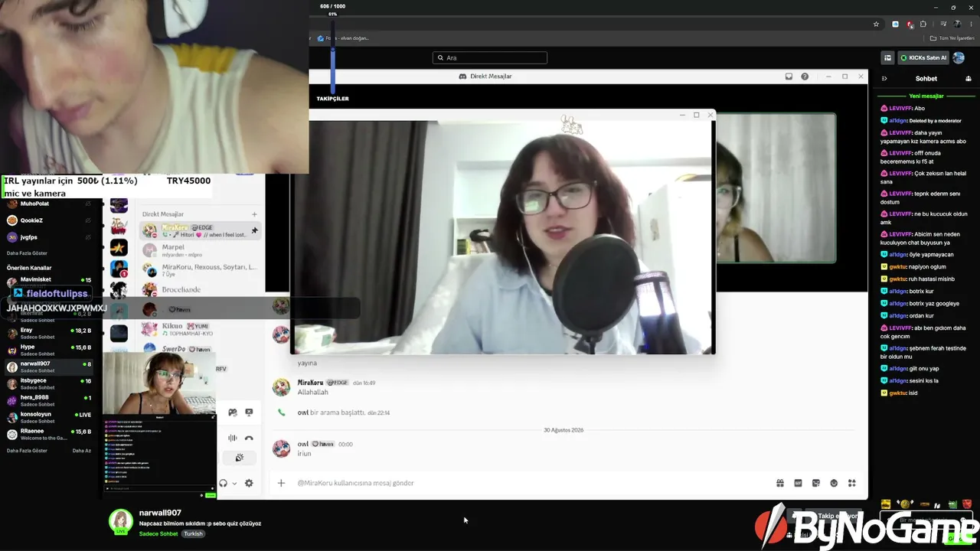The image size is (980, 551).
Task: Open the MiraKoru direct message
Action: point(201,230)
